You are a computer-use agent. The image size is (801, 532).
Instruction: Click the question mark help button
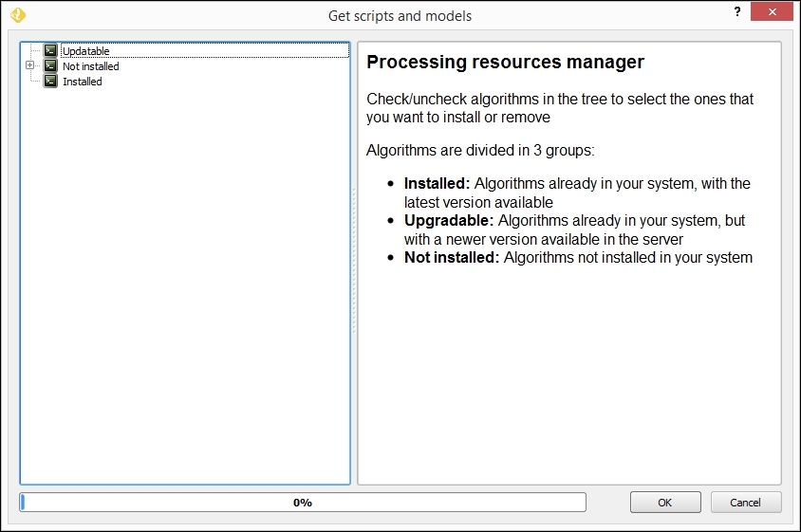tap(736, 12)
